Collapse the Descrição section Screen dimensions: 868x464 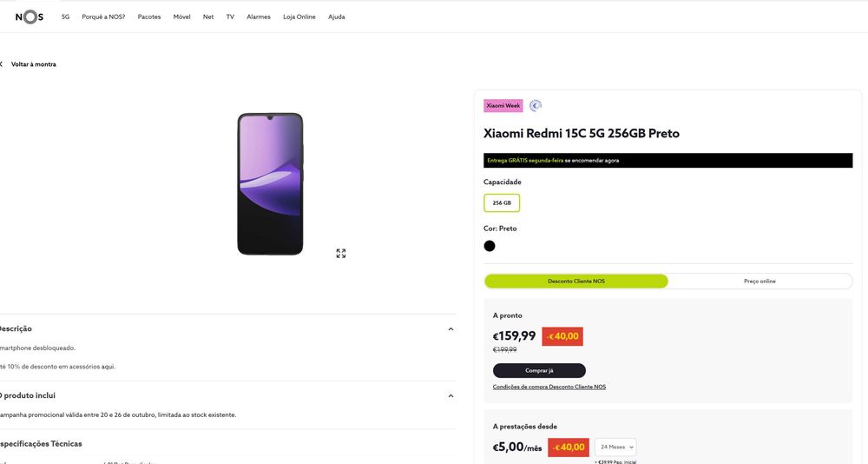tap(450, 329)
